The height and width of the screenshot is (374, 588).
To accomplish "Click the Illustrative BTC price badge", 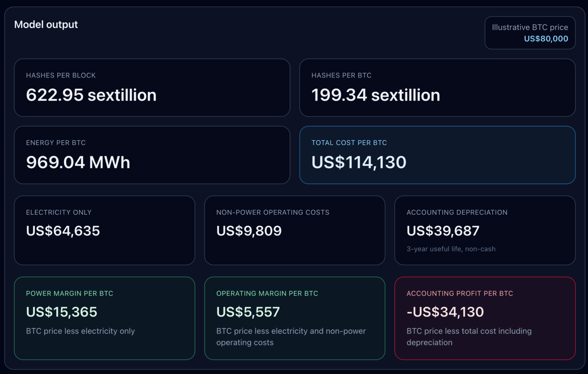I will [x=530, y=33].
